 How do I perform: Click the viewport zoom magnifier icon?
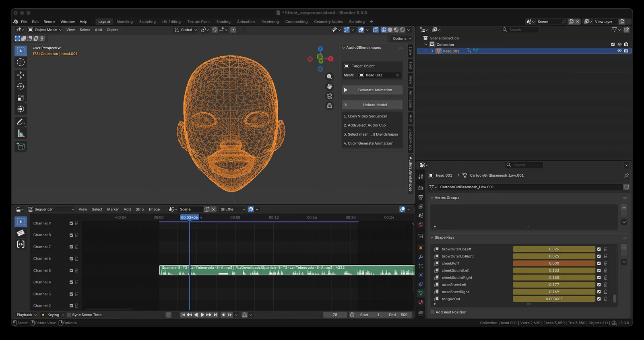coord(329,76)
